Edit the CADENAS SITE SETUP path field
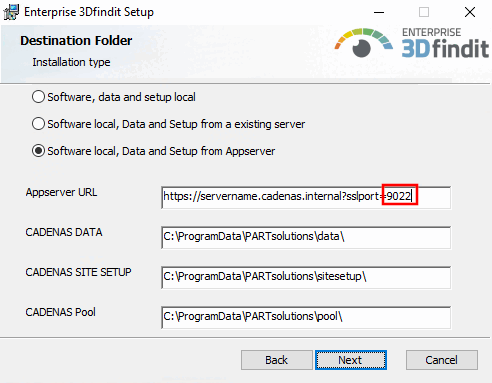Image resolution: width=492 pixels, height=383 pixels. pos(306,277)
